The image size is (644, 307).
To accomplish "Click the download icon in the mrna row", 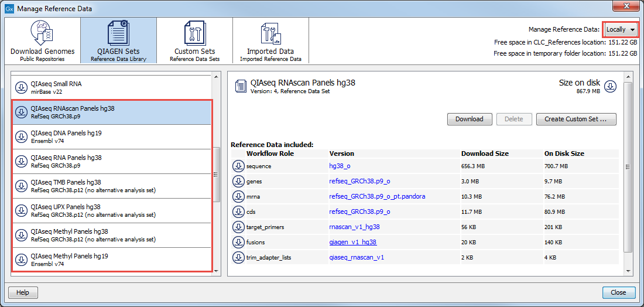I will 238,196.
